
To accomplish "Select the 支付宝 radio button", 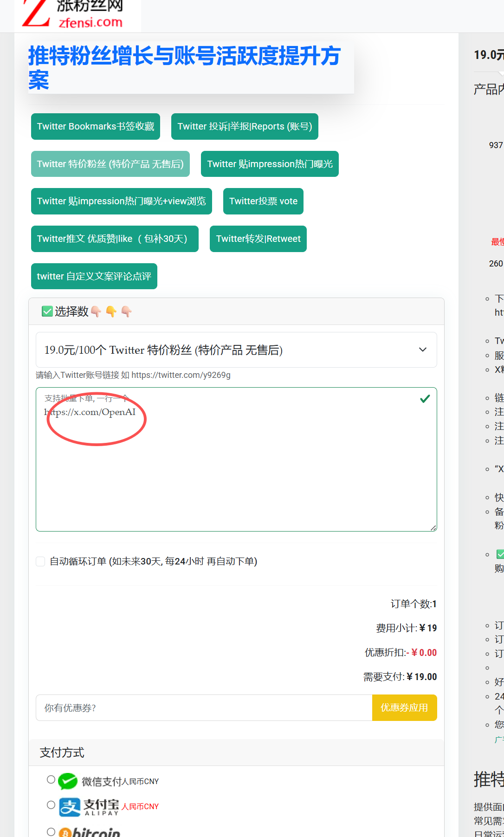I will coord(51,805).
